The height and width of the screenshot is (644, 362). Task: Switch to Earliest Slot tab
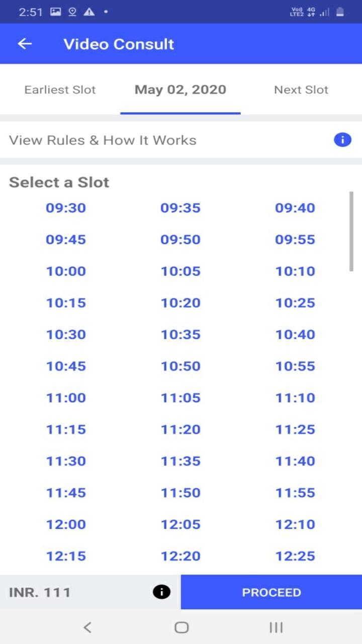click(x=60, y=90)
